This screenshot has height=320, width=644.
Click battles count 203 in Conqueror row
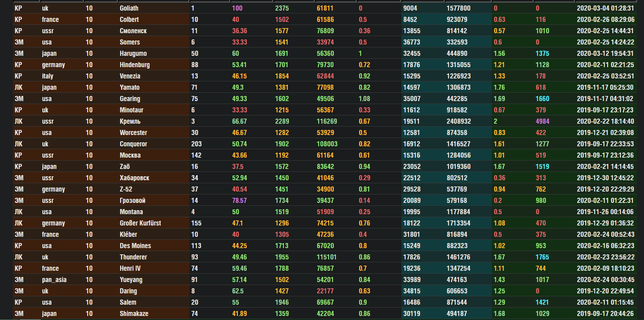click(196, 144)
